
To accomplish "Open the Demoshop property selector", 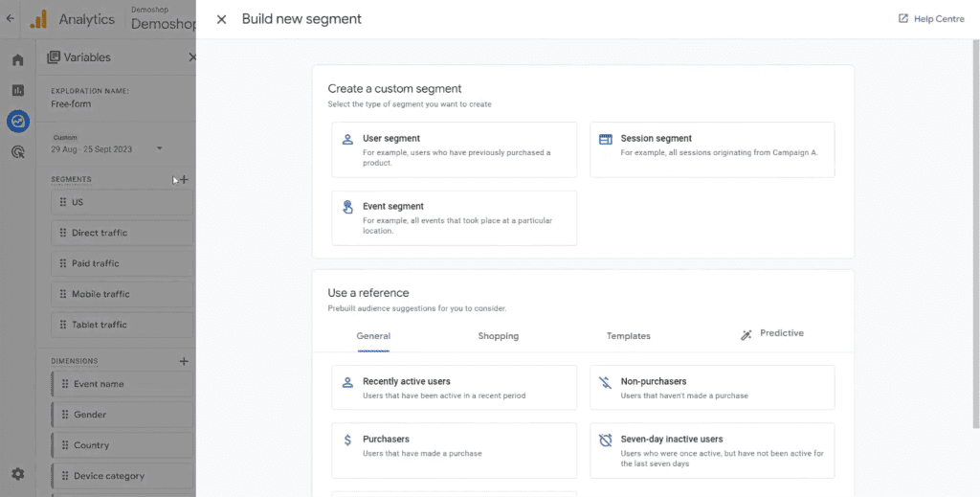I will point(163,19).
